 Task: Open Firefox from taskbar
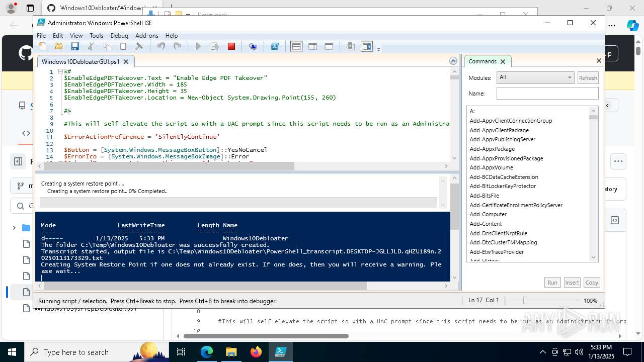coord(256,352)
